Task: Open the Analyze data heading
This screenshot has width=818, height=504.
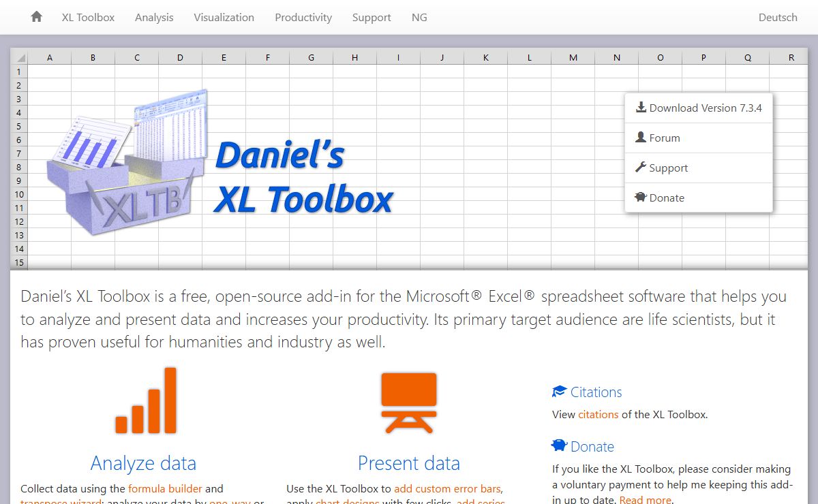Action: tap(143, 463)
